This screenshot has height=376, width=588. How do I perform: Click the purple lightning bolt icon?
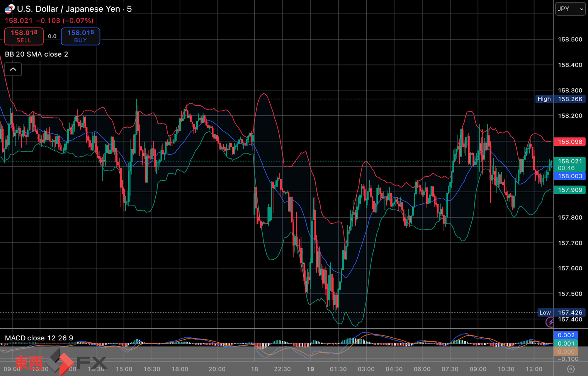pos(549,322)
